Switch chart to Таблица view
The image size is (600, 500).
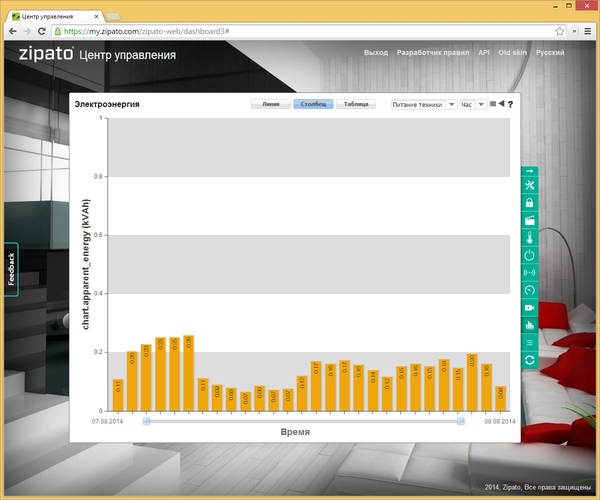click(356, 104)
